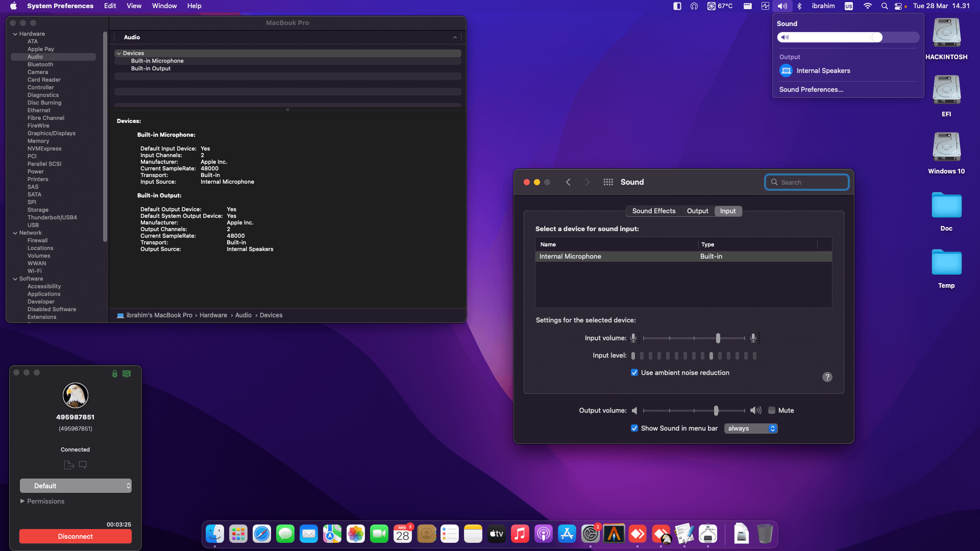Screen dimensions: 980x551
Task: Click green lock icon in AnyDesk window
Action: [x=115, y=374]
